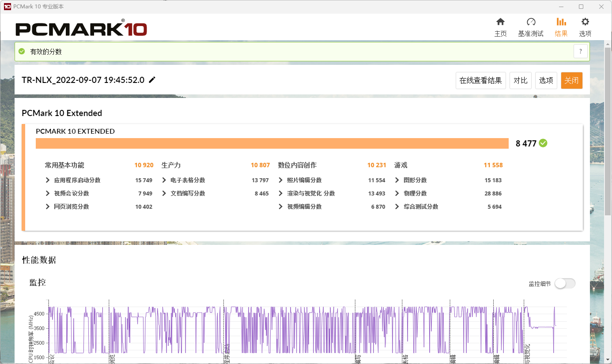
Task: Click the 10 920 essentials score
Action: [x=144, y=165]
